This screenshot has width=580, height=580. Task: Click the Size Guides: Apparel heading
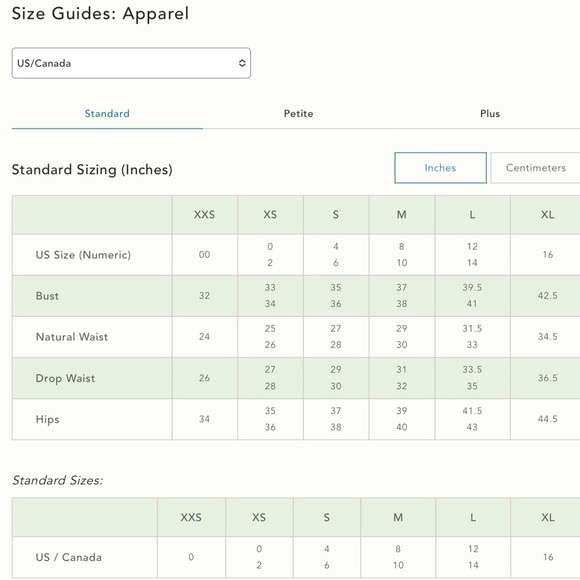100,14
